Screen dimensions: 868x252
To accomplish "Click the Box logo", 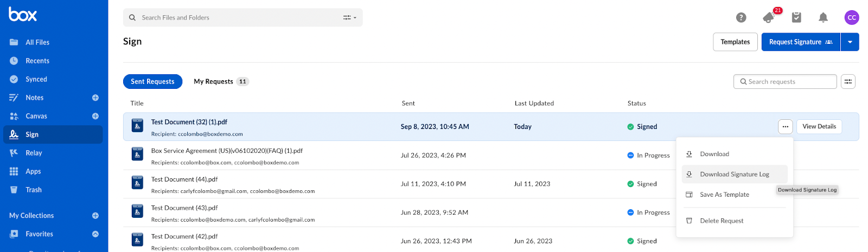I will coord(23,15).
